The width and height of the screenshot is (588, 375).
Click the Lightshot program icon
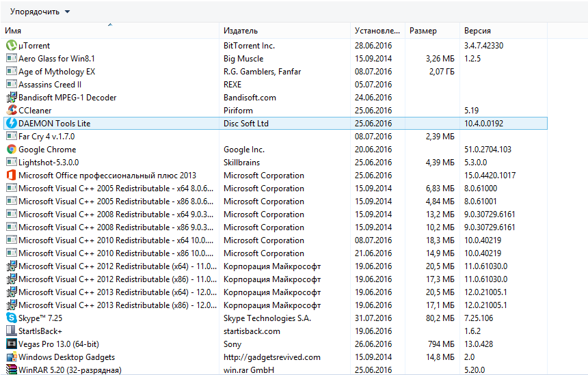11,163
